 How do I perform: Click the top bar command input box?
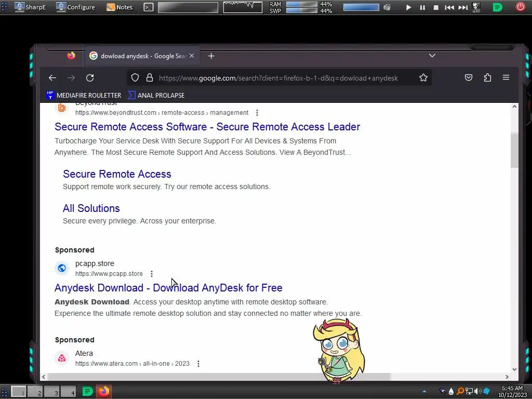(x=188, y=7)
